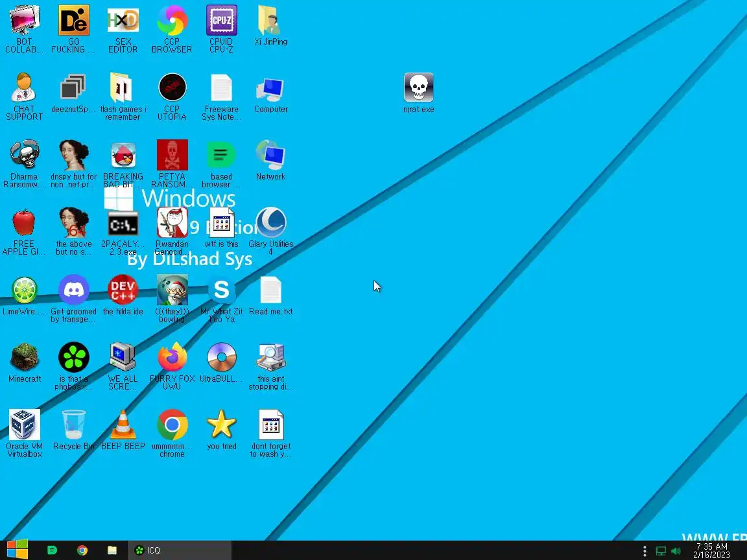Open the Windows Start button
The image size is (747, 560).
point(17,550)
